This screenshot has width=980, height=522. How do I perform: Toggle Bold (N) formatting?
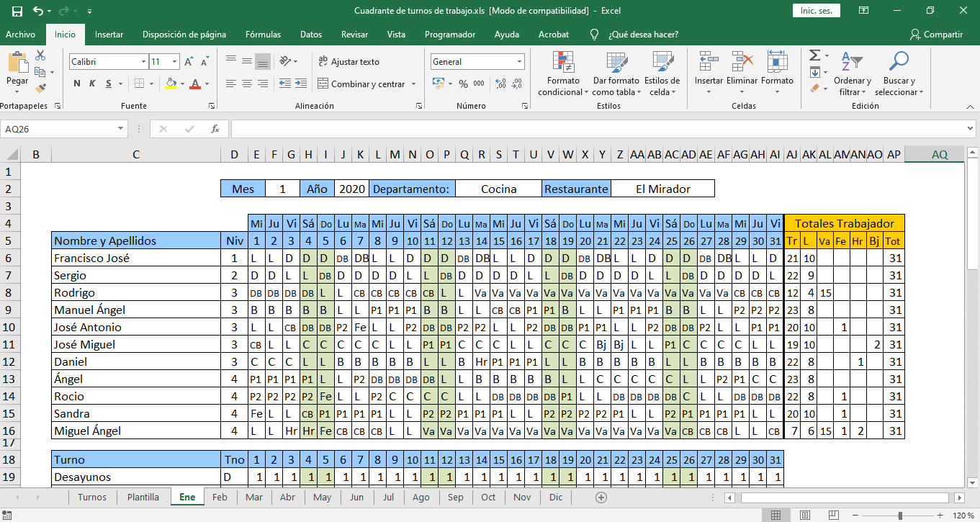(x=77, y=84)
